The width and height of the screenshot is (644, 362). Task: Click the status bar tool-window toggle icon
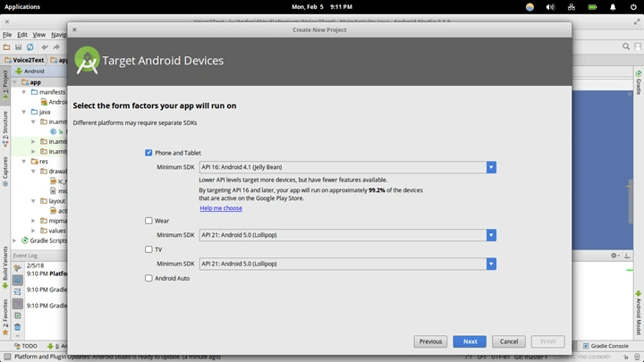pyautogui.click(x=7, y=357)
